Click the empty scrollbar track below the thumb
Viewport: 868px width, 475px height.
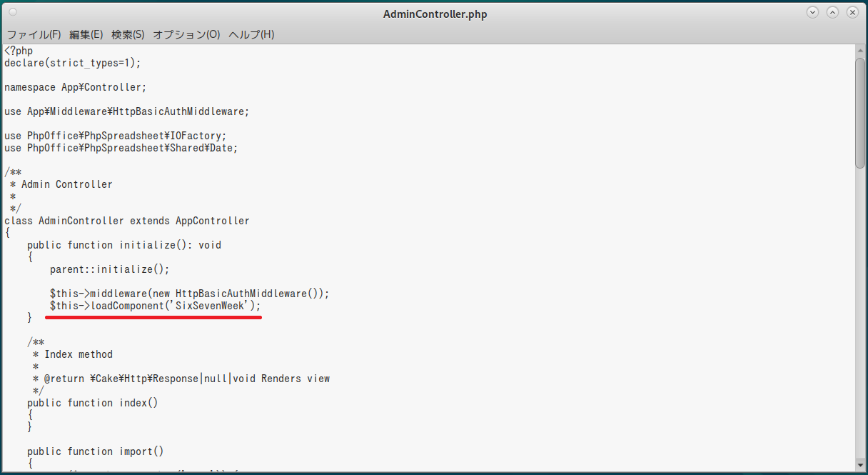pos(860,321)
